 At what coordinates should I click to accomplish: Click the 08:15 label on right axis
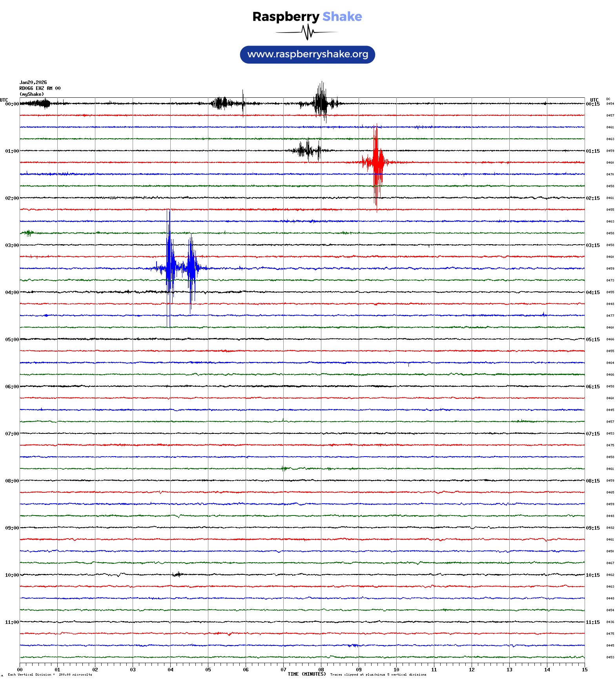tap(592, 481)
